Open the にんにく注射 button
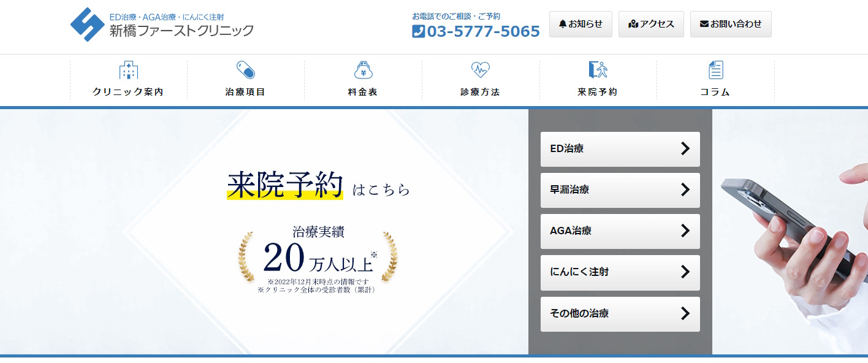 pyautogui.click(x=620, y=272)
